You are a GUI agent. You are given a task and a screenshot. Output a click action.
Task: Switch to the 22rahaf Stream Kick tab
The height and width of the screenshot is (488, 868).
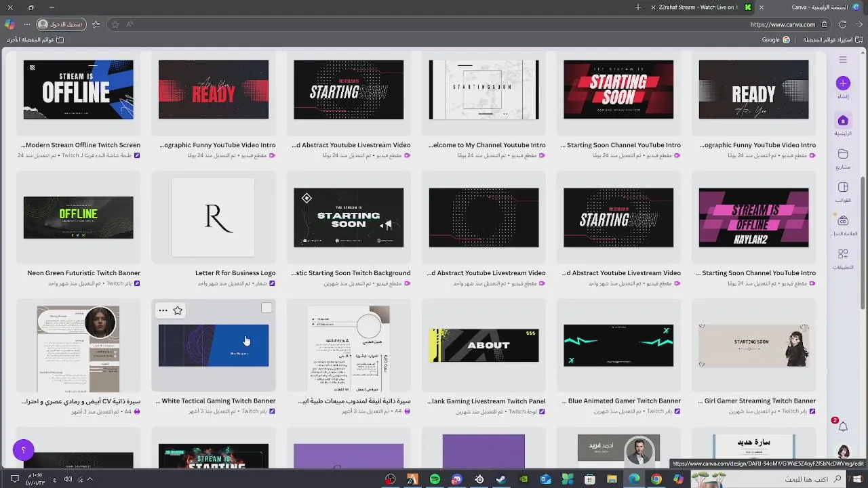click(x=701, y=7)
